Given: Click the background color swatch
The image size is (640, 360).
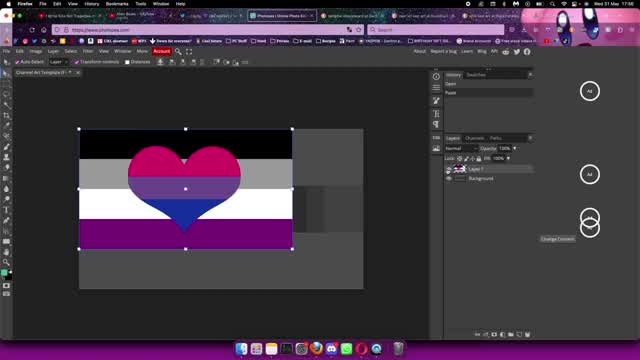Looking at the screenshot, I should (x=9, y=277).
